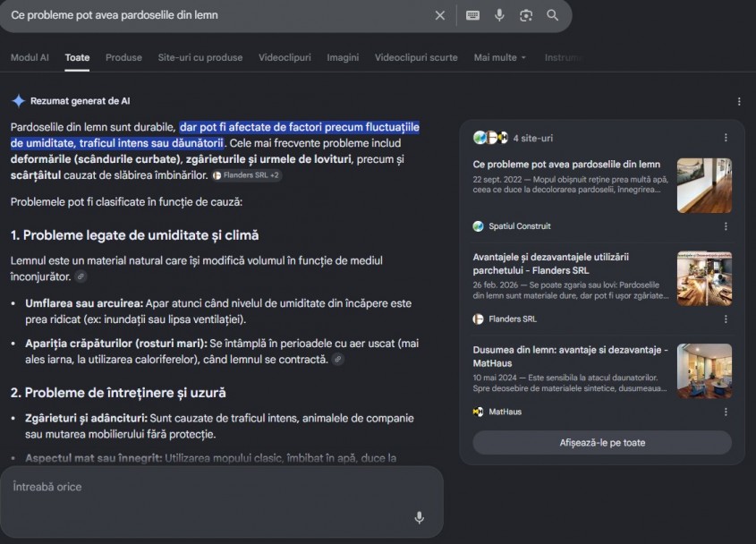The height and width of the screenshot is (544, 756).
Task: Click in the search query text field
Action: coord(217,15)
